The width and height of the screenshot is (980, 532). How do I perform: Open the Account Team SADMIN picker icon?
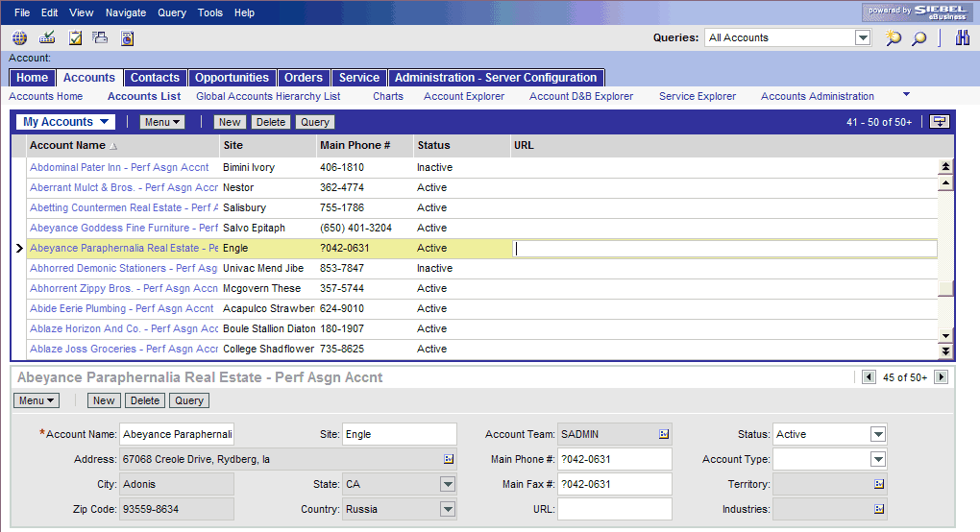click(664, 434)
